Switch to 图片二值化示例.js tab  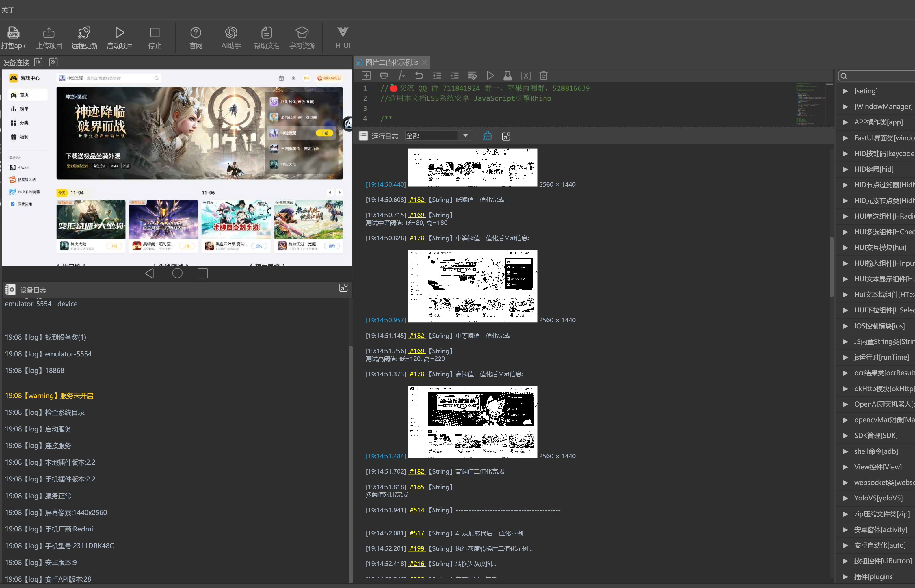391,62
